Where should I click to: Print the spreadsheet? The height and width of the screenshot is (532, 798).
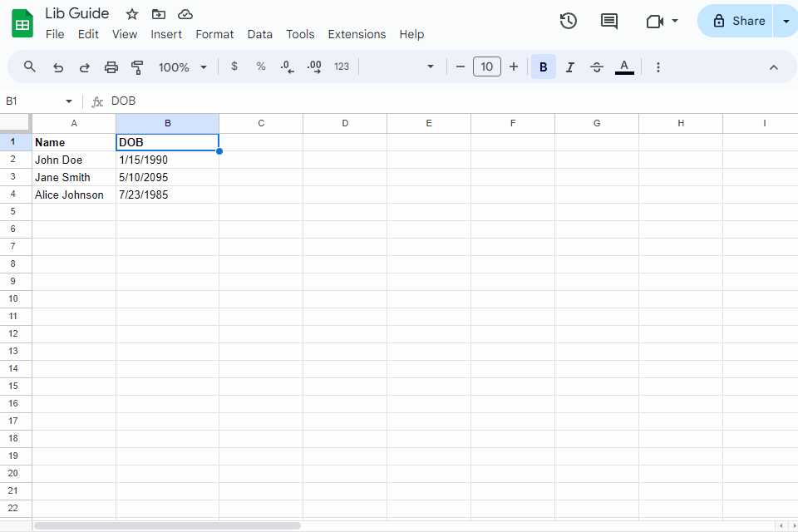coord(111,67)
